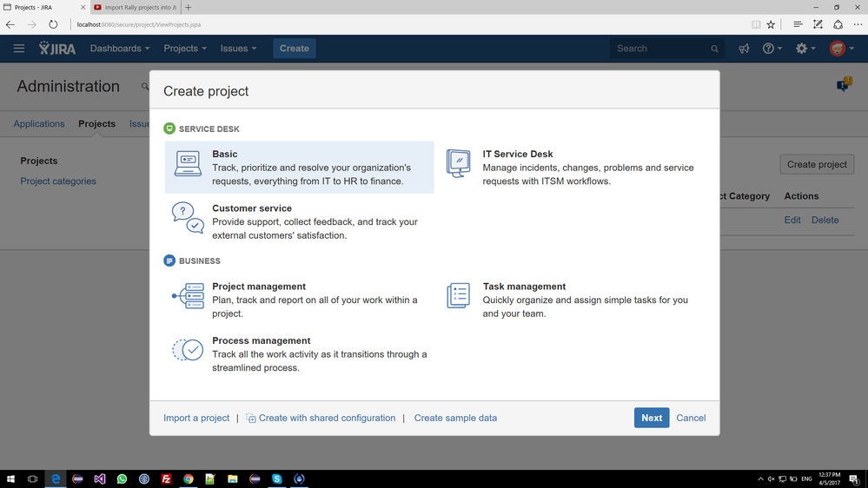
Task: Click Delete link in the Actions column
Action: pos(825,221)
